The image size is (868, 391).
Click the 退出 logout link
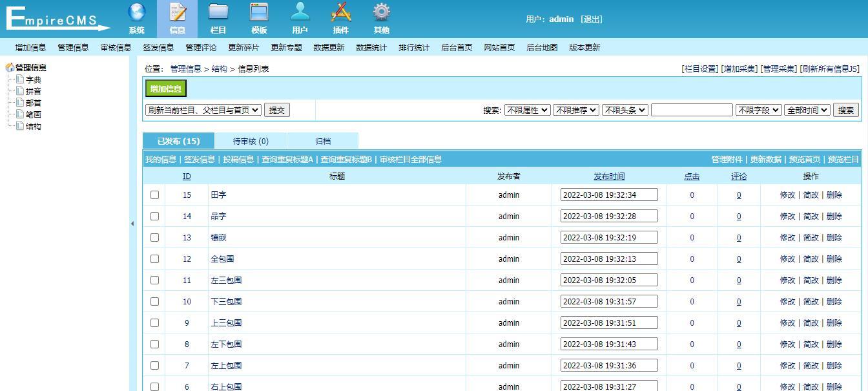click(592, 19)
